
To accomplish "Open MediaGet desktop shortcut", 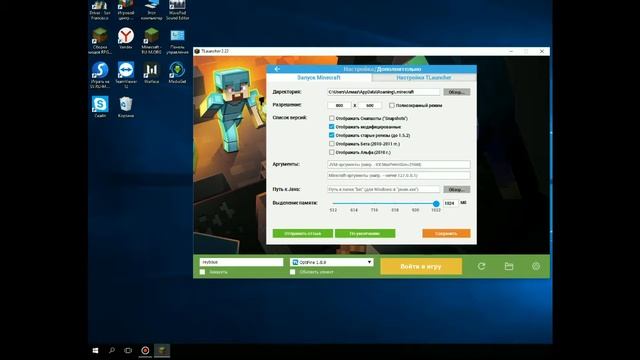I will point(177,73).
